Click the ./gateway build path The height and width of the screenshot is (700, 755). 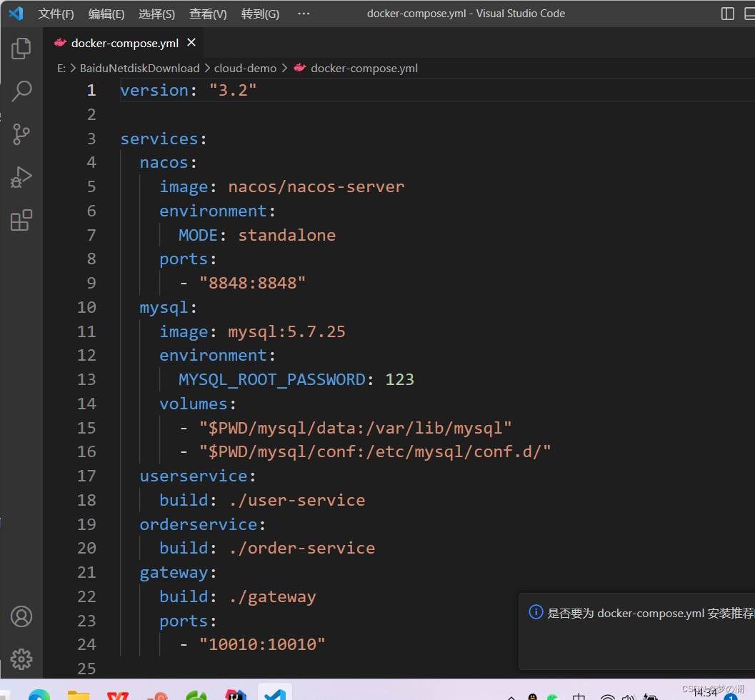click(273, 596)
